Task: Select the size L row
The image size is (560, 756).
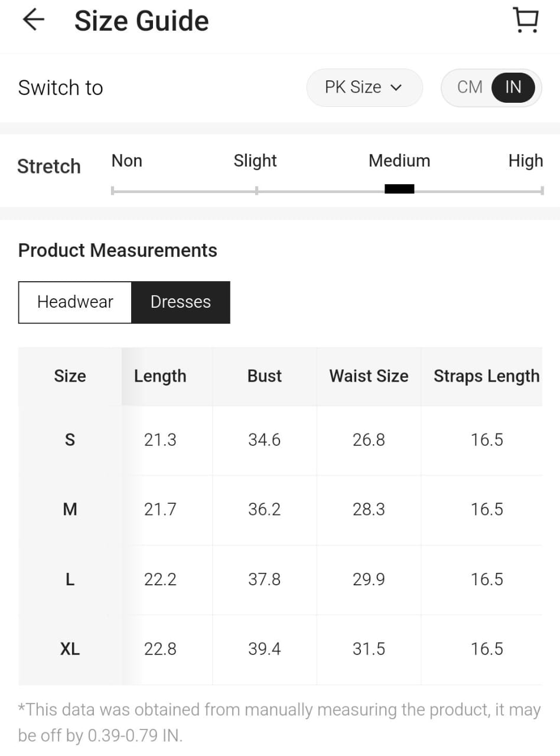Action: (x=70, y=579)
